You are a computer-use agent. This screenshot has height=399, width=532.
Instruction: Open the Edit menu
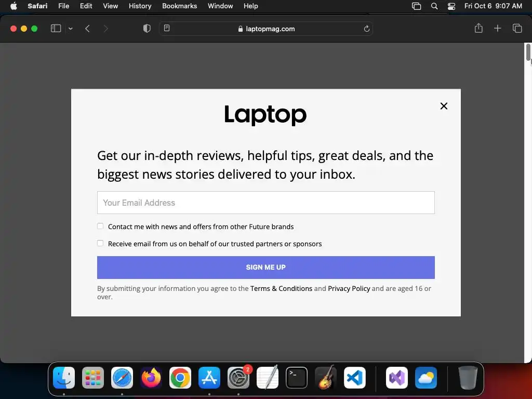coord(86,6)
